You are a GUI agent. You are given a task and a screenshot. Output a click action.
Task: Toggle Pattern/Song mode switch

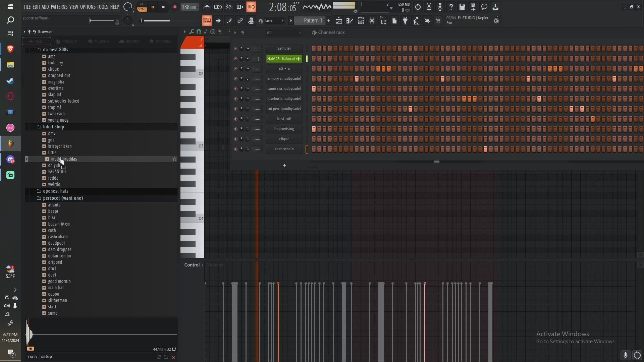click(x=142, y=7)
